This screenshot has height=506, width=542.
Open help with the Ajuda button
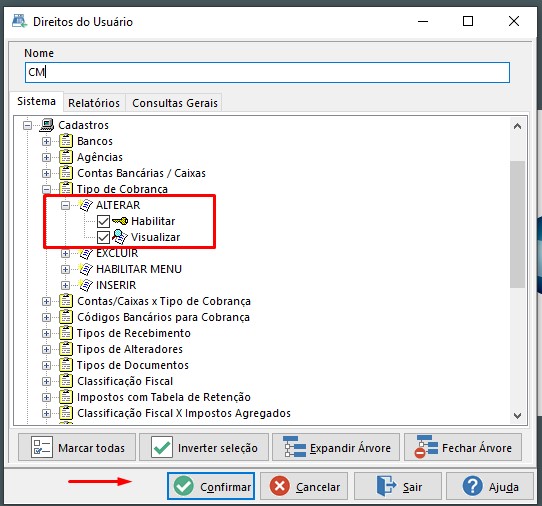[490, 486]
